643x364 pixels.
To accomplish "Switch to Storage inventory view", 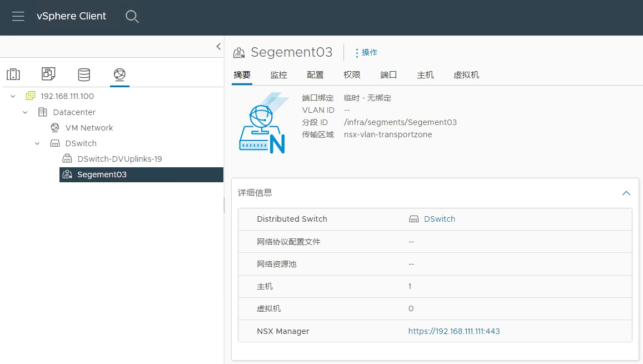I will coord(84,74).
